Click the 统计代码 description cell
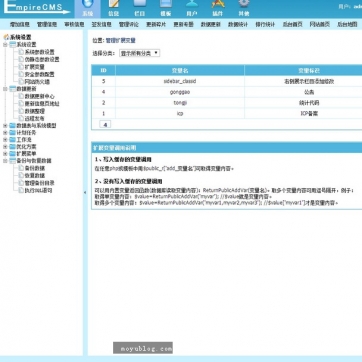Viewport: 362px width, 362px height. click(x=309, y=103)
